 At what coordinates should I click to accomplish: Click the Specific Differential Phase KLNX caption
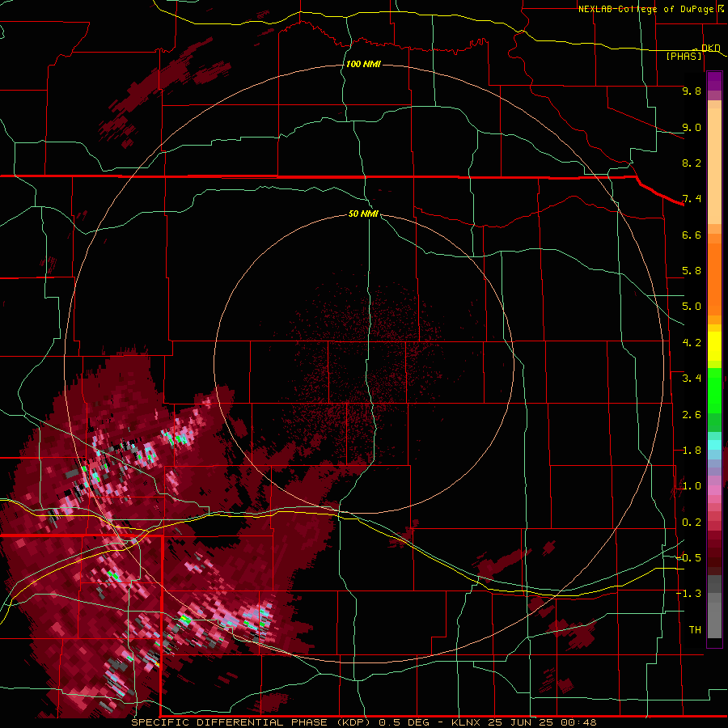coord(363,722)
